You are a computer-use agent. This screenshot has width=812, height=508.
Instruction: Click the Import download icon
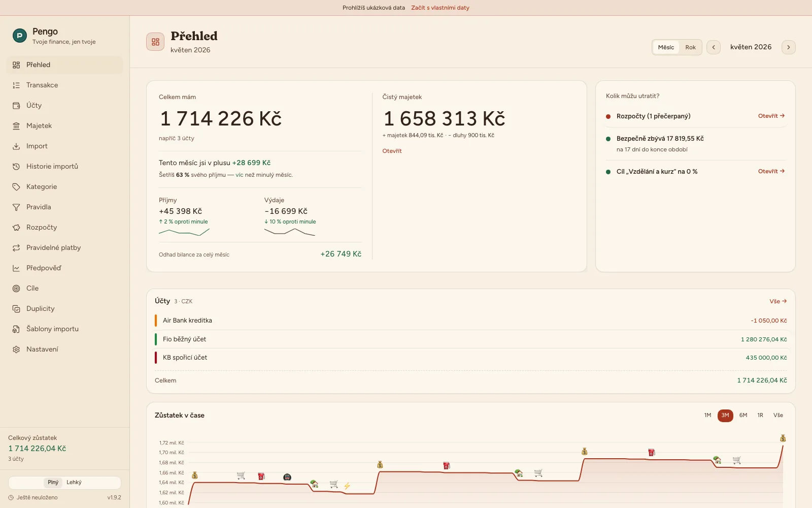click(16, 146)
